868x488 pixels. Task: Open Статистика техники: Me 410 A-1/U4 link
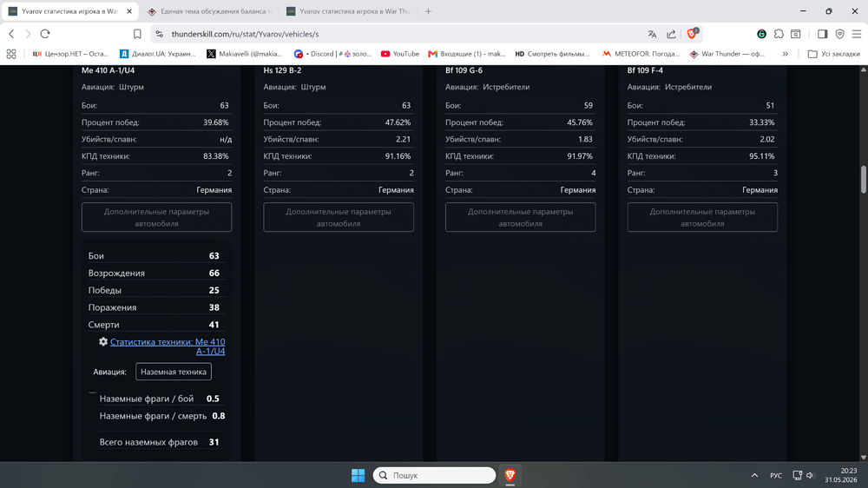tap(168, 346)
